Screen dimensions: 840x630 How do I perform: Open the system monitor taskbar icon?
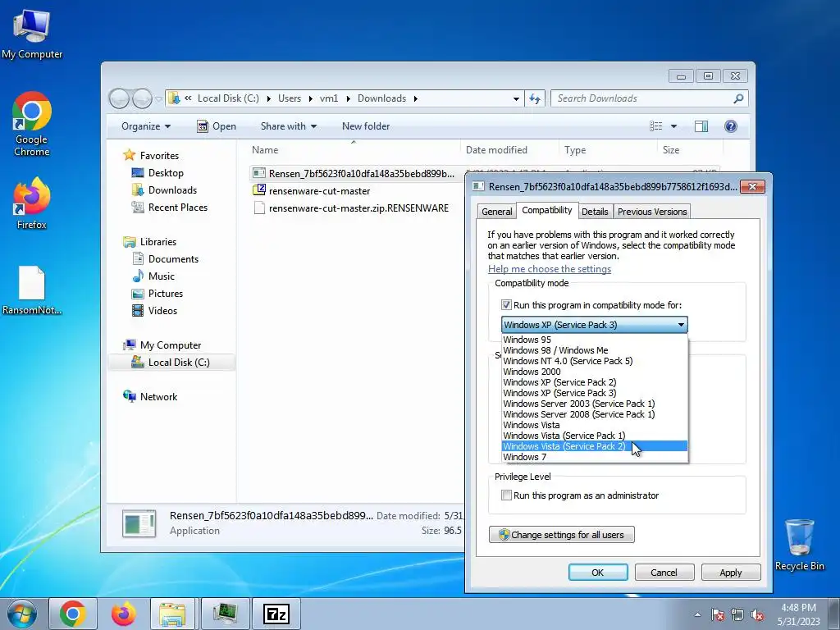click(x=225, y=614)
